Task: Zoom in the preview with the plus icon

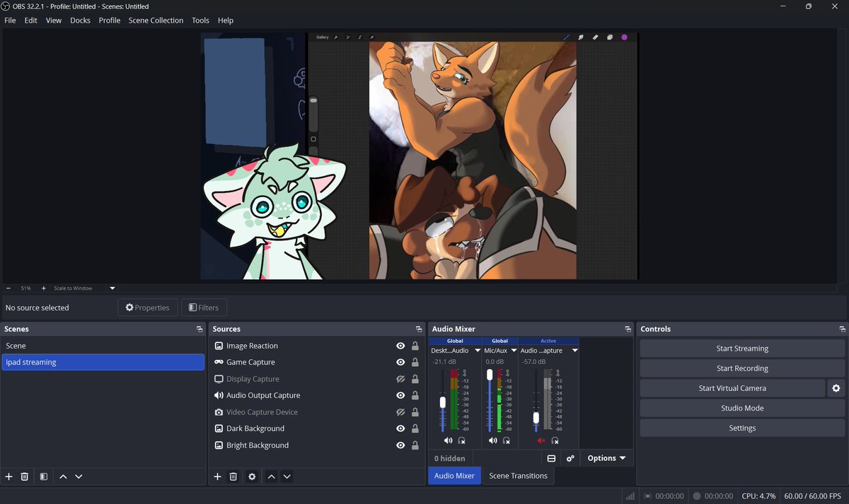Action: point(43,288)
